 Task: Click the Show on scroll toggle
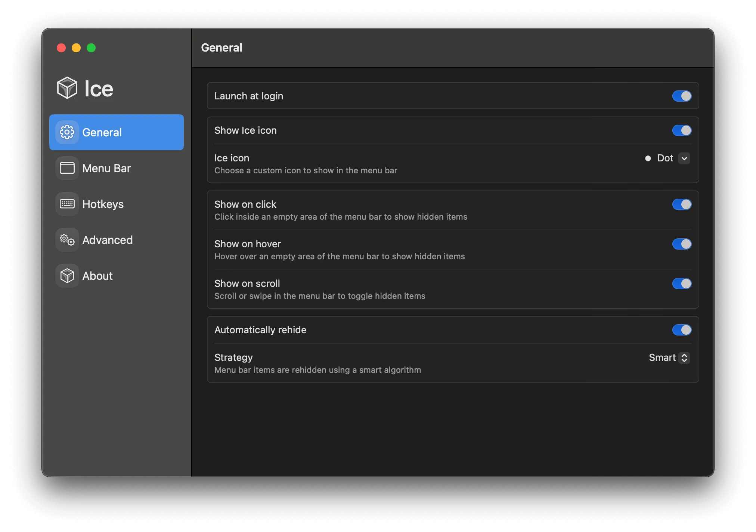[682, 283]
